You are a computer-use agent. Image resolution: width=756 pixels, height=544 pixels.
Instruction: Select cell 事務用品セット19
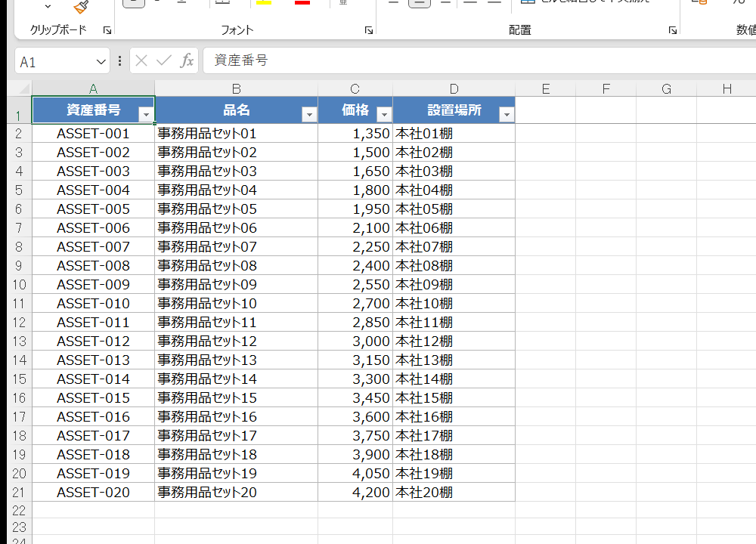pyautogui.click(x=236, y=474)
